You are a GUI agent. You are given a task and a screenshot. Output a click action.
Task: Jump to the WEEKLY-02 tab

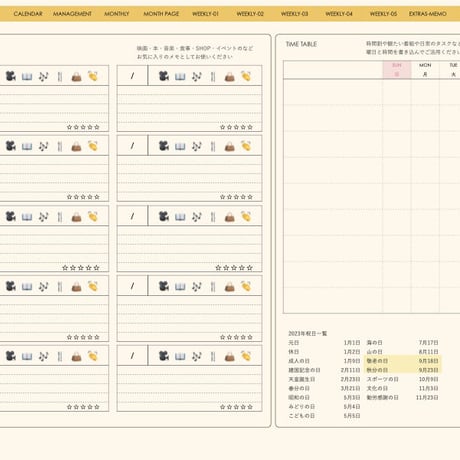250,14
